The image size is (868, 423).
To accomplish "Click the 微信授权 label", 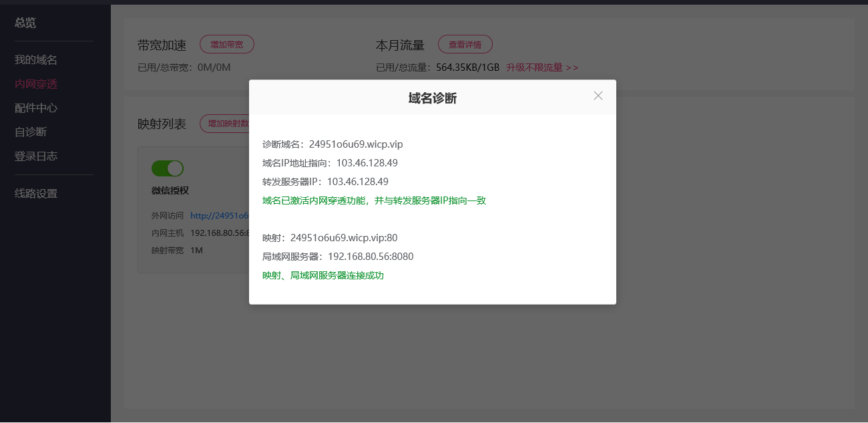I will coord(166,190).
